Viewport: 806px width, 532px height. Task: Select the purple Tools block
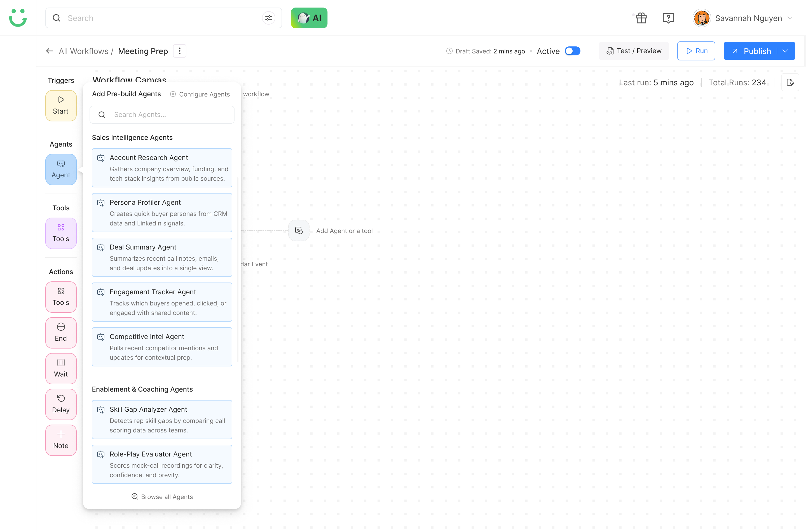(61, 233)
